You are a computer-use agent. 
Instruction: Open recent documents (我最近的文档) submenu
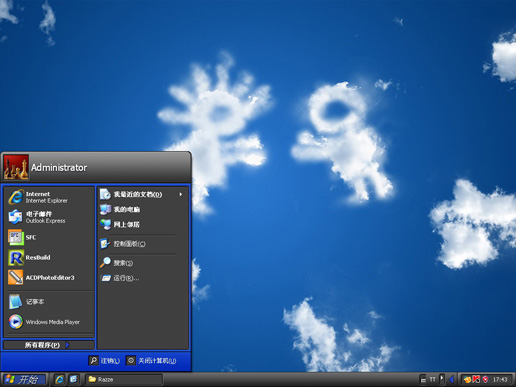pos(142,194)
